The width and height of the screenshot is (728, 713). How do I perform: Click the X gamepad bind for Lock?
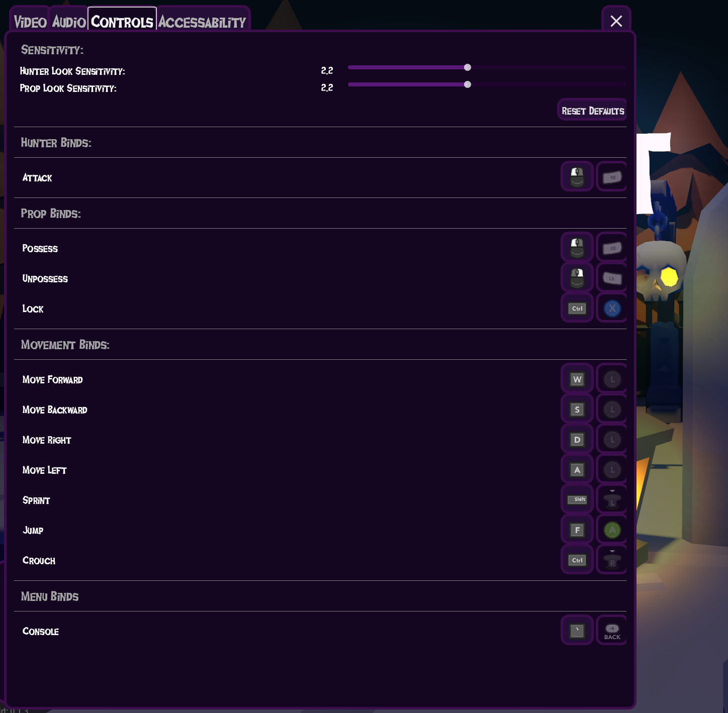click(x=611, y=308)
